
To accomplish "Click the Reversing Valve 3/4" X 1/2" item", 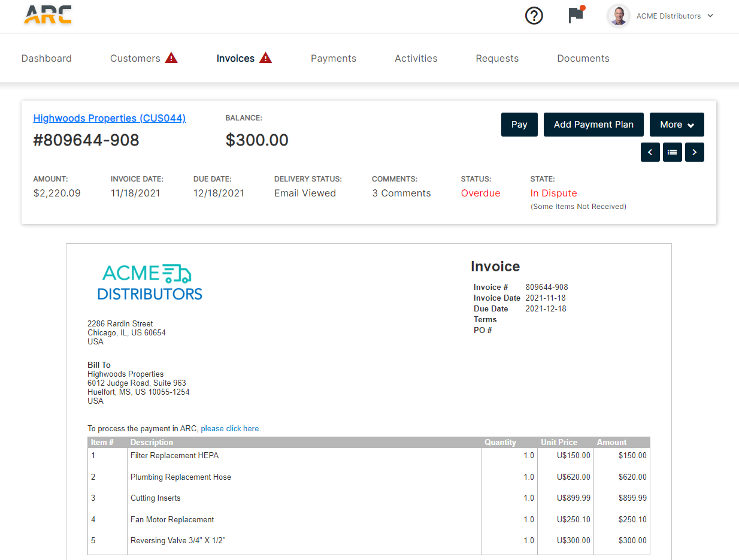I will 178,541.
